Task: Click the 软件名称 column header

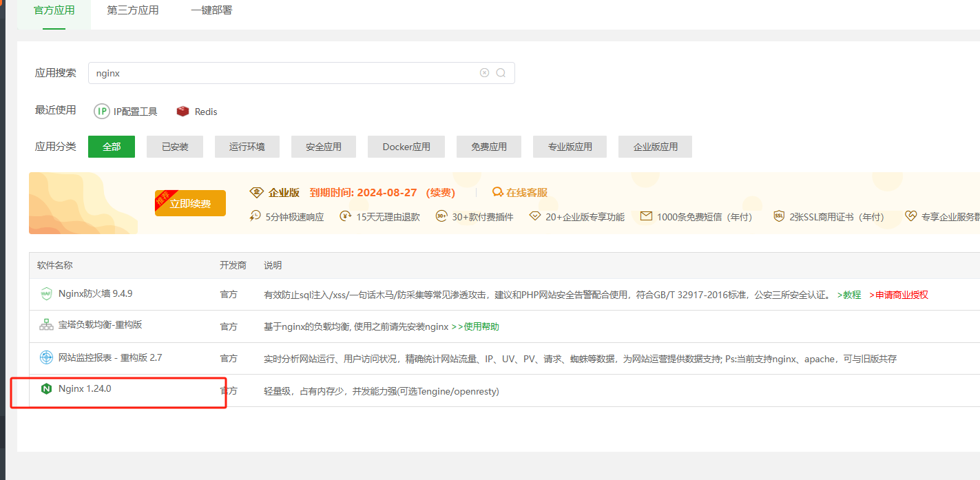Action: click(x=55, y=265)
